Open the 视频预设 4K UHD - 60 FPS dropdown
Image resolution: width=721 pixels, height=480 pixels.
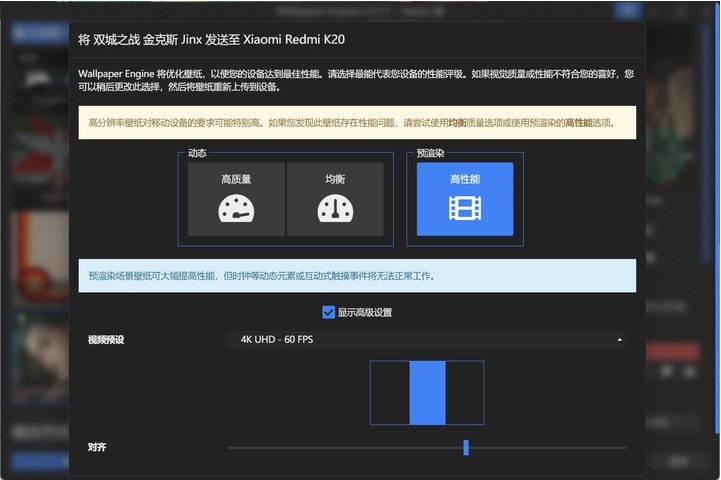427,340
